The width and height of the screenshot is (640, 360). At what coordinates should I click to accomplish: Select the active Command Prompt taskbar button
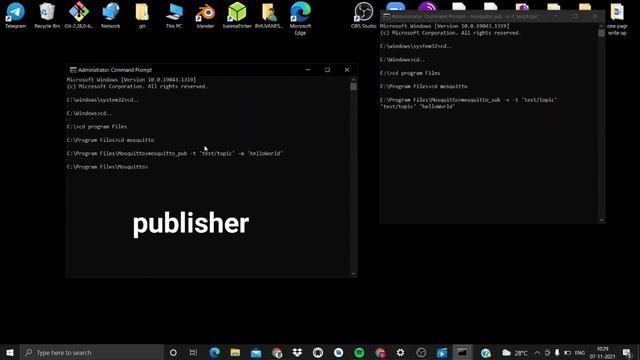(462, 352)
